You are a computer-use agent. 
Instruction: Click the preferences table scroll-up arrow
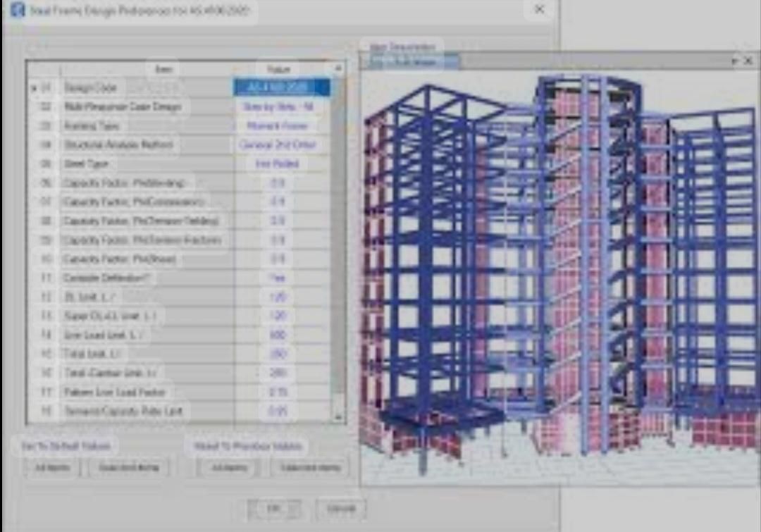click(x=338, y=68)
